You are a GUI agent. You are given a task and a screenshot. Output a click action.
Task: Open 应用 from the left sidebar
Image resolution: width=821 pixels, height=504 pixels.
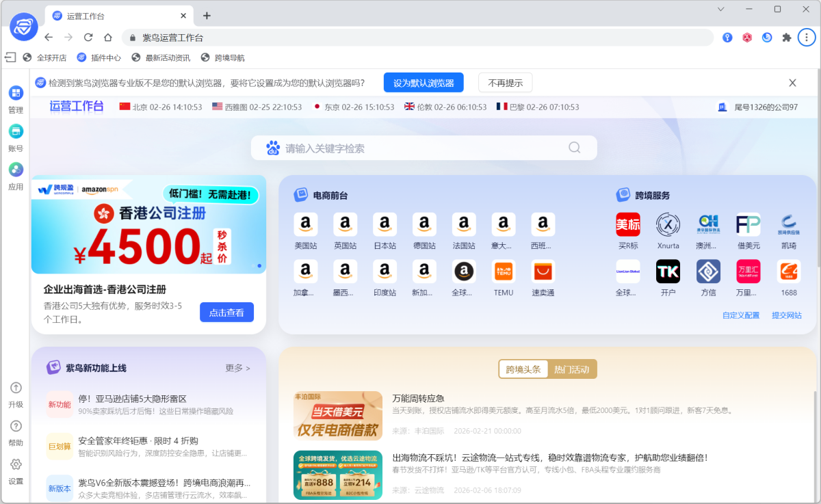(15, 174)
